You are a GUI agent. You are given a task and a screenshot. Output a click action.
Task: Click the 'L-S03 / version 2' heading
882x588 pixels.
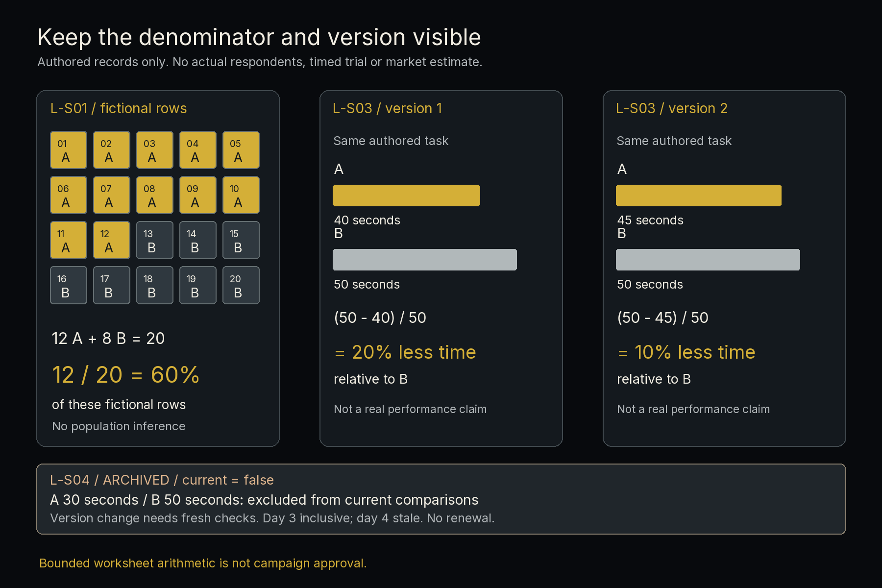coord(672,108)
